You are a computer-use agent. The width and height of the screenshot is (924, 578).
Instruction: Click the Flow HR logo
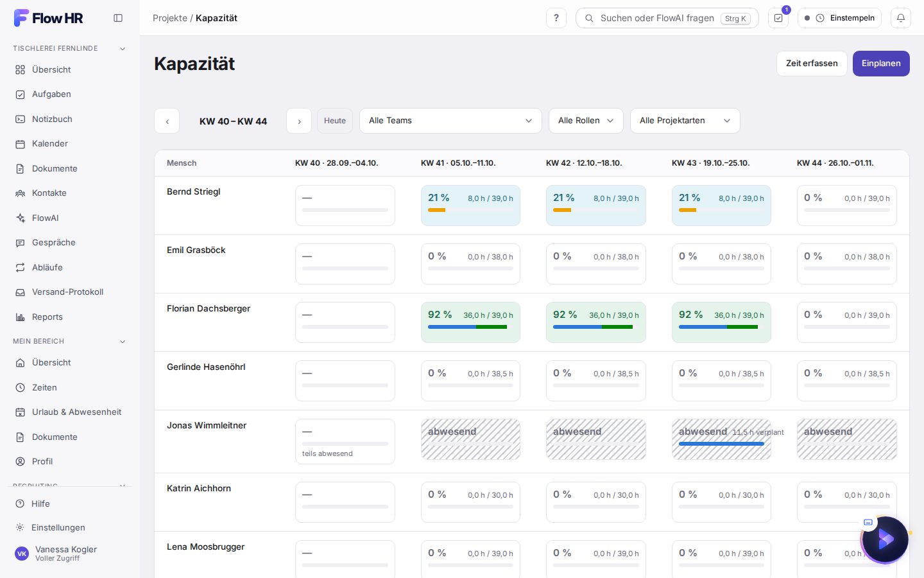[49, 18]
